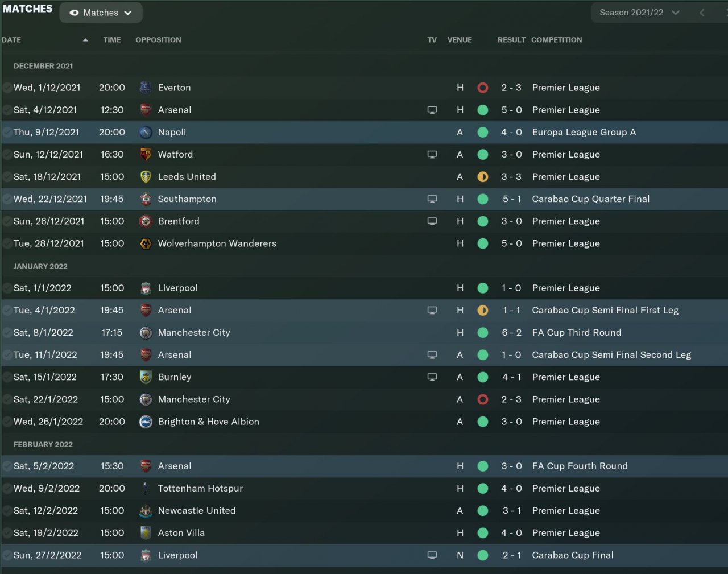Click the TV icon on Brentford match
728x574 pixels.
click(x=432, y=221)
